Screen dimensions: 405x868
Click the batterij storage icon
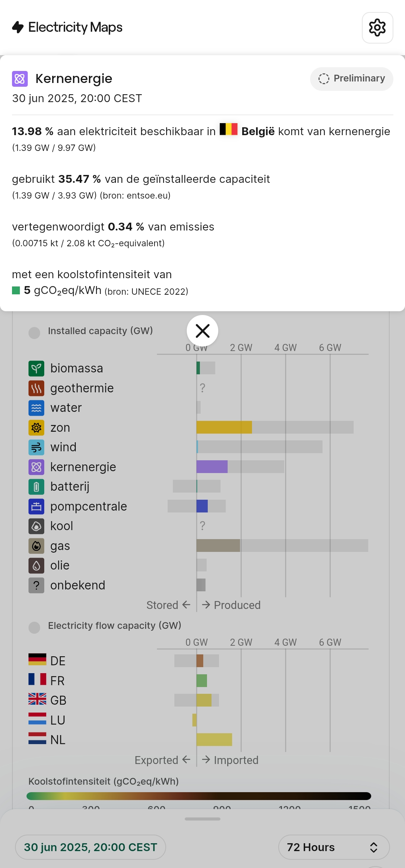click(36, 487)
